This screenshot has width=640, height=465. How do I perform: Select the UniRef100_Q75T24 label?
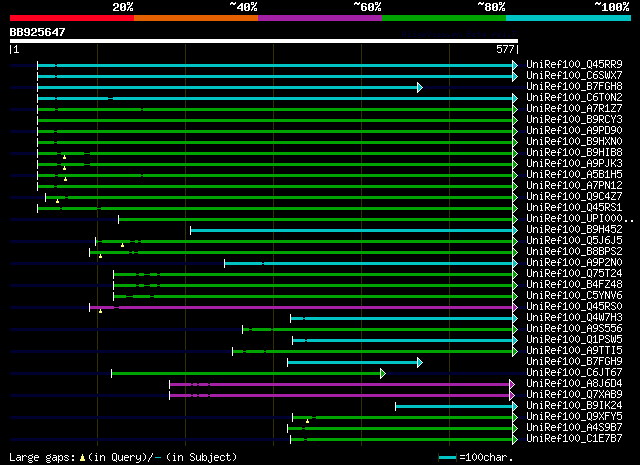point(574,274)
